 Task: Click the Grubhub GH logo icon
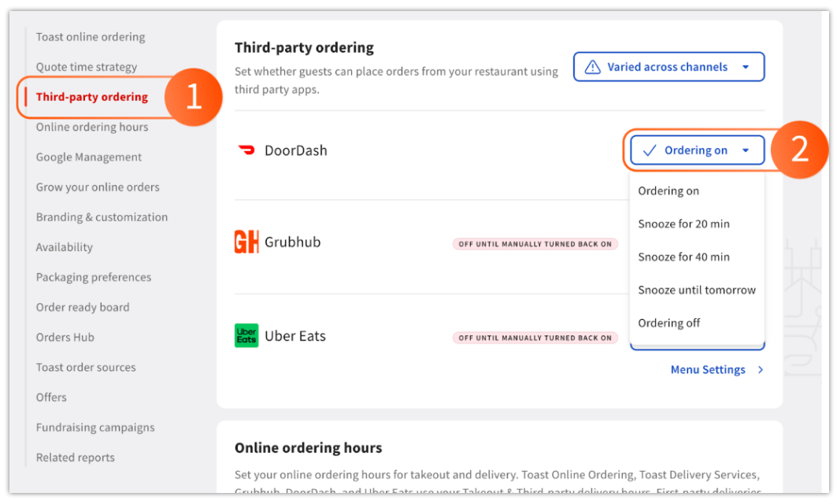pyautogui.click(x=246, y=242)
